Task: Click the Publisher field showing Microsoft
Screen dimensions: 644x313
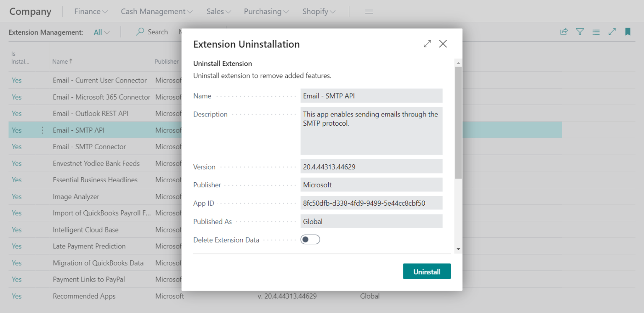Action: click(371, 185)
